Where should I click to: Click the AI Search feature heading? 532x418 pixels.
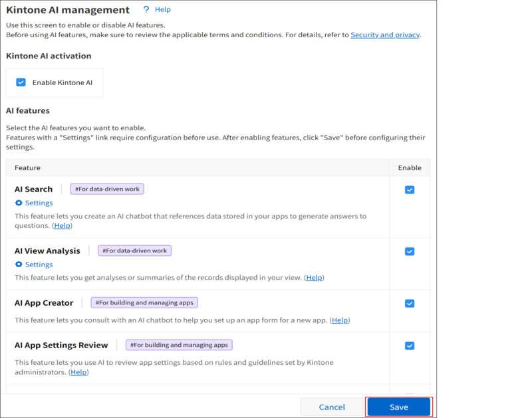pyautogui.click(x=34, y=189)
